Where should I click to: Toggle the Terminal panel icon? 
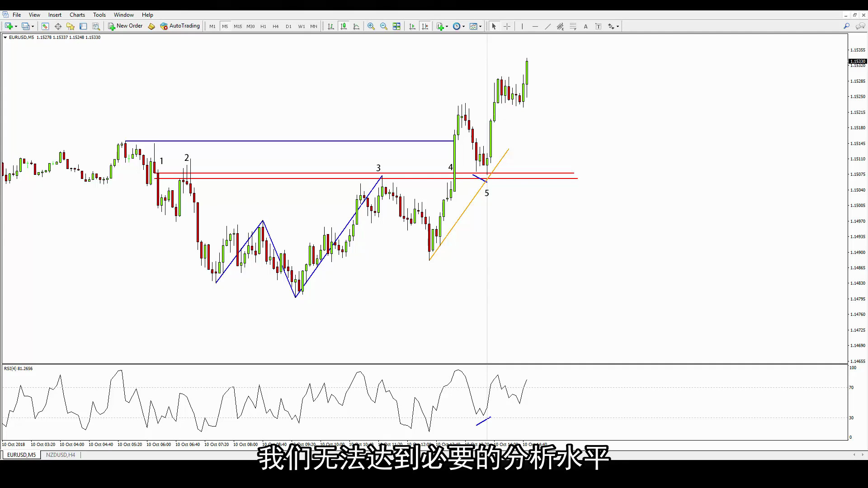pos(83,26)
